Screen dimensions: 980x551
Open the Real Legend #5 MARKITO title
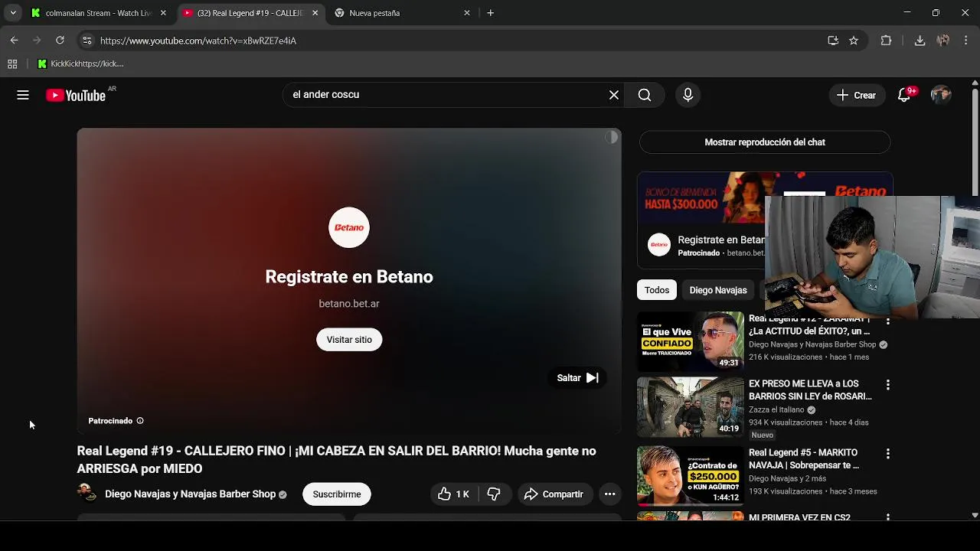click(804, 459)
